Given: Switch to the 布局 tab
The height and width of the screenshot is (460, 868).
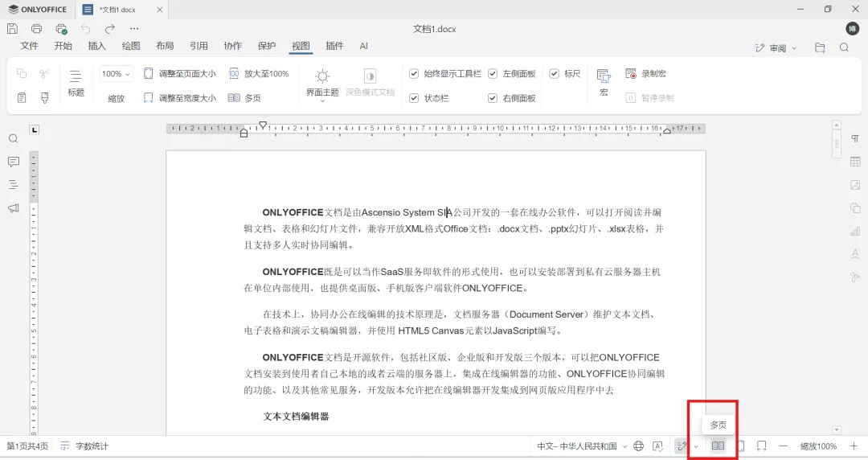Looking at the screenshot, I should pos(165,46).
